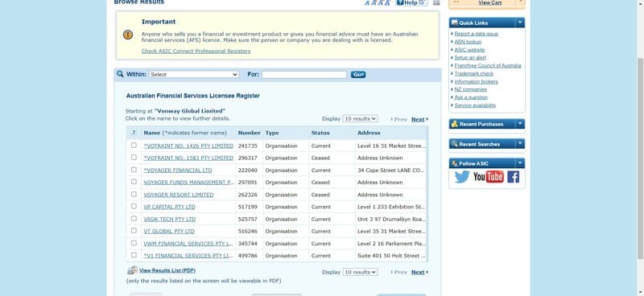644x296 pixels.
Task: Open VP CAPITAL PTY LTD details
Action: click(x=169, y=207)
